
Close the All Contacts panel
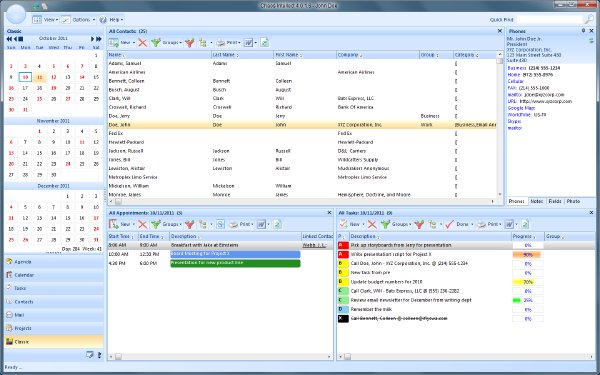tap(499, 31)
